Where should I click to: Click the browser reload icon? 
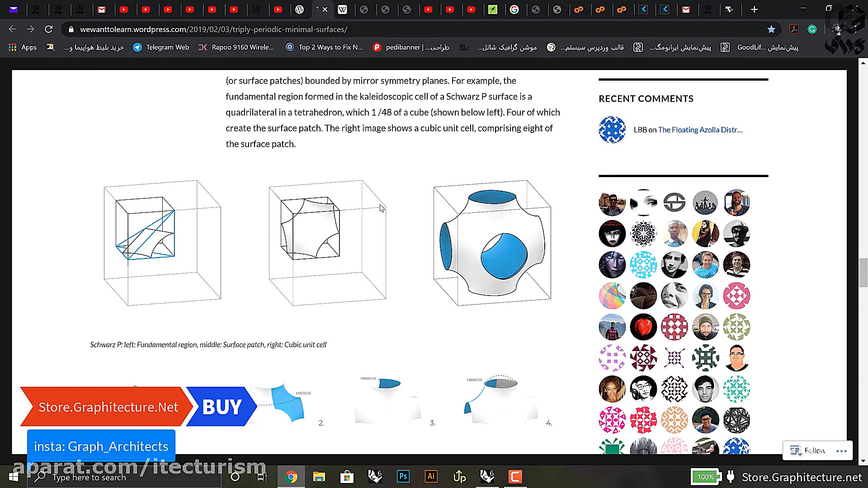coord(49,29)
